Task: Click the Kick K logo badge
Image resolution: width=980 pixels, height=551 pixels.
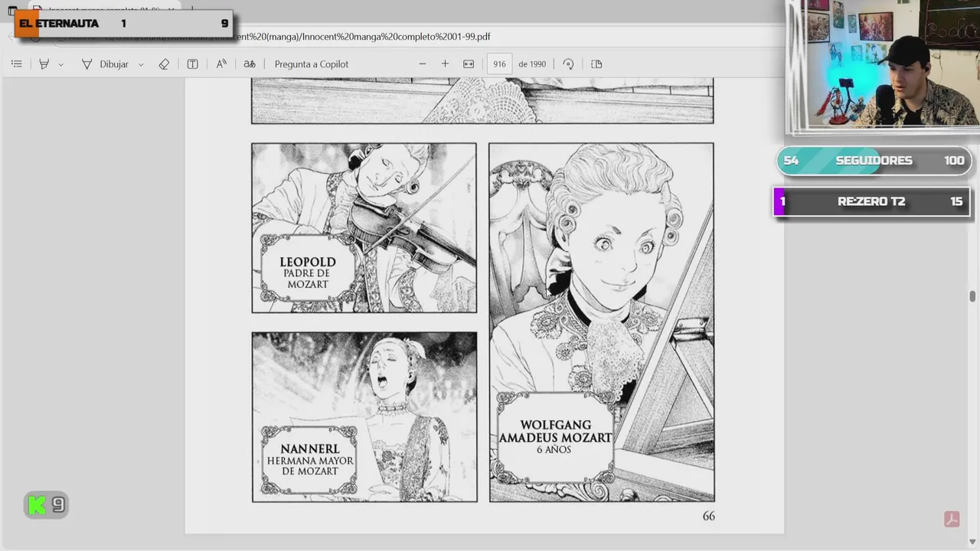Action: pyautogui.click(x=46, y=505)
